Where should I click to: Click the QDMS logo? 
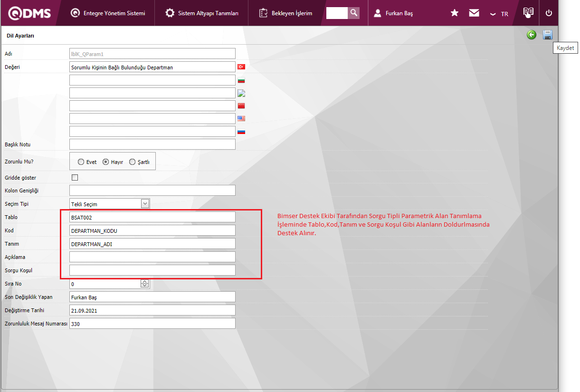[x=29, y=13]
